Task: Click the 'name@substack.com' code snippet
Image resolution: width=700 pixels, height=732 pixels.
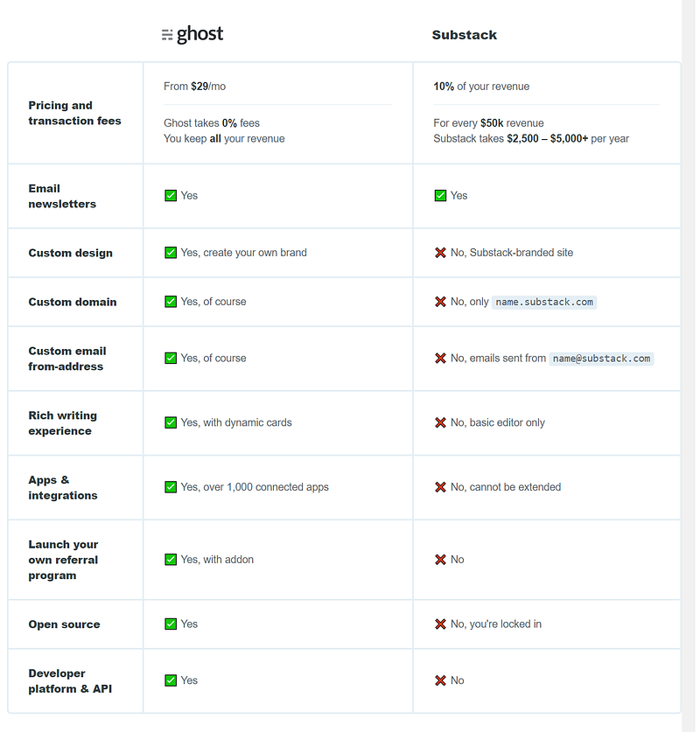Action: point(601,359)
